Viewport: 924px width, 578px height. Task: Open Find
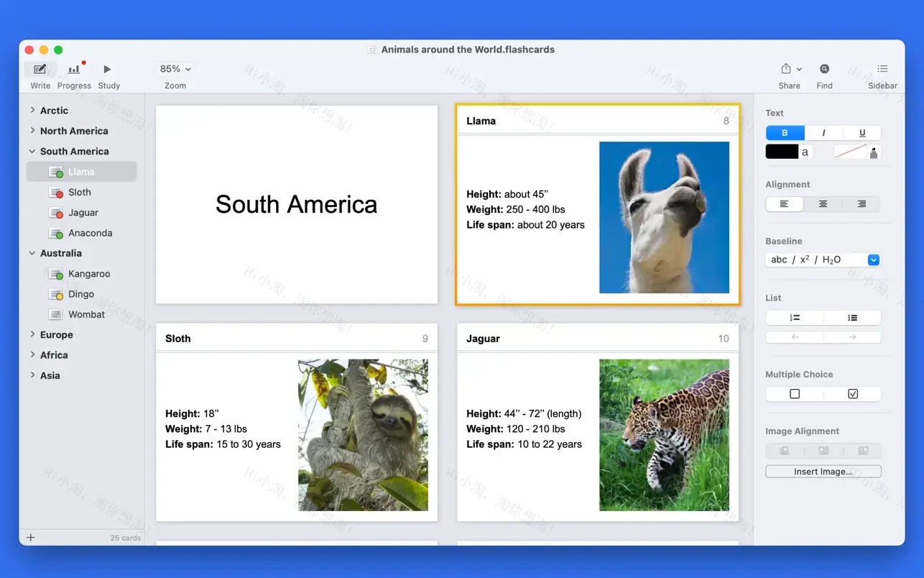tap(823, 70)
